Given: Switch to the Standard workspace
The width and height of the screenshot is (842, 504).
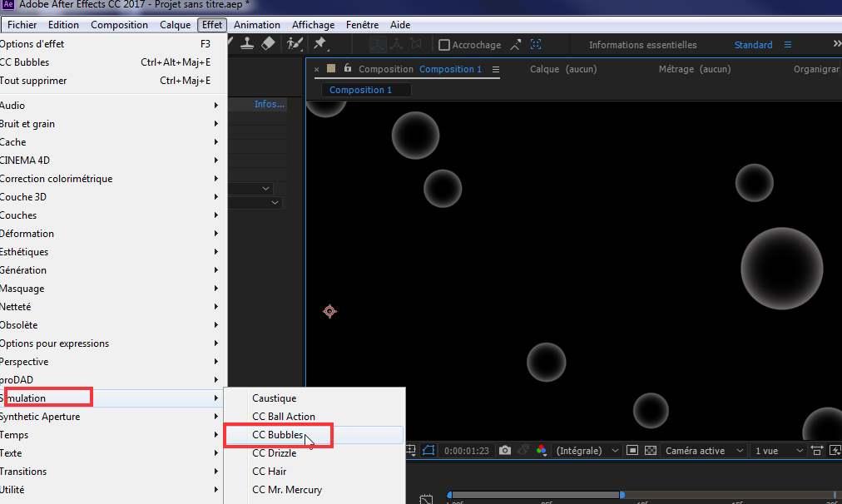Looking at the screenshot, I should pos(753,45).
